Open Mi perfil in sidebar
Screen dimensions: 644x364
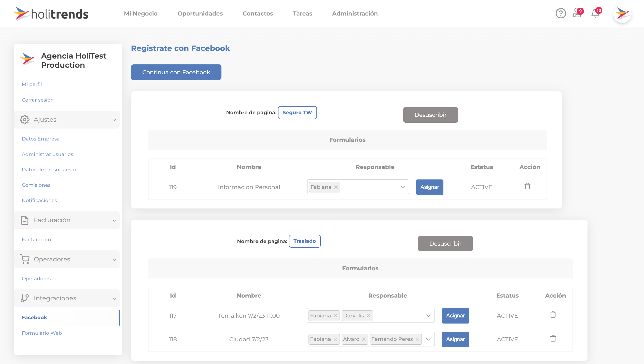32,84
